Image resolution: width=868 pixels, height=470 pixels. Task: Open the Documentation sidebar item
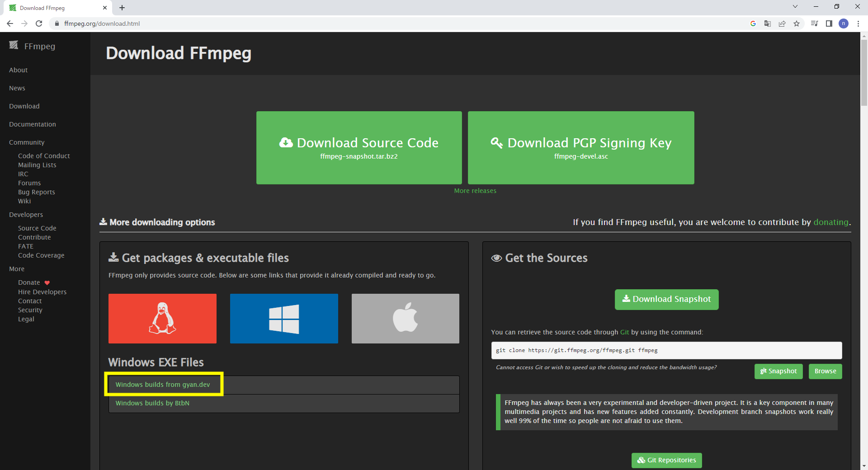(x=33, y=124)
